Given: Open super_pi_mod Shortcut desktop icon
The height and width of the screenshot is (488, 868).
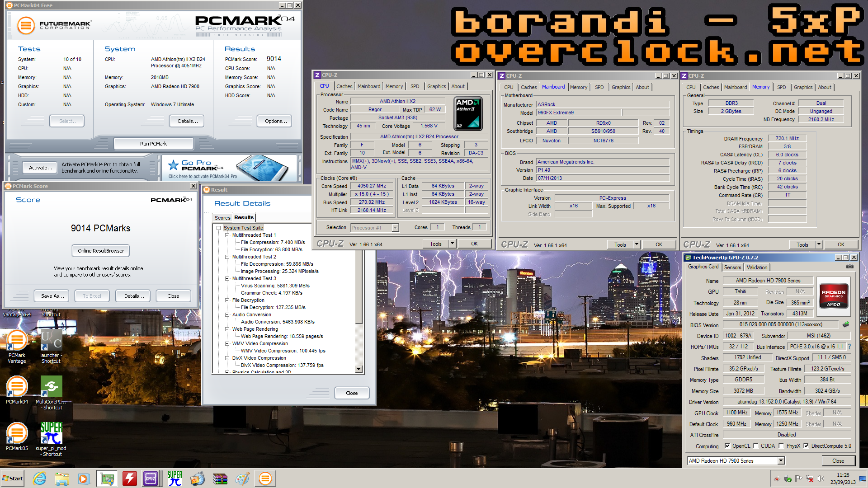Looking at the screenshot, I should pyautogui.click(x=51, y=439).
